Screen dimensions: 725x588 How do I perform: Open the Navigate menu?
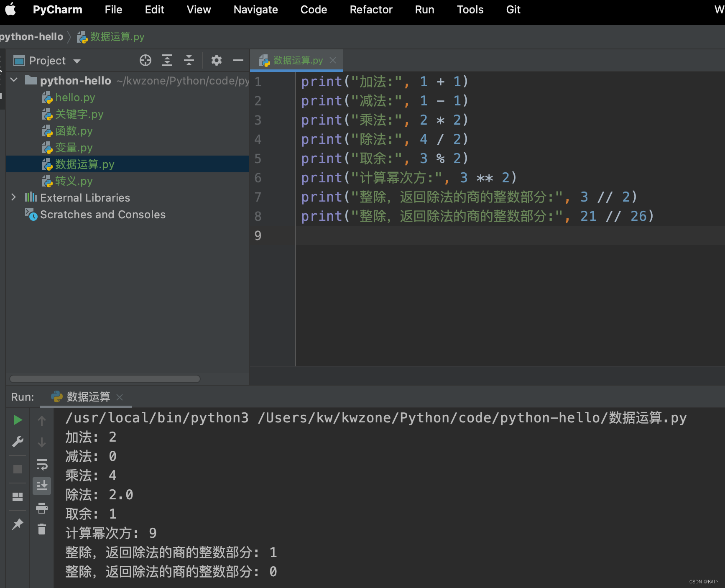point(255,10)
